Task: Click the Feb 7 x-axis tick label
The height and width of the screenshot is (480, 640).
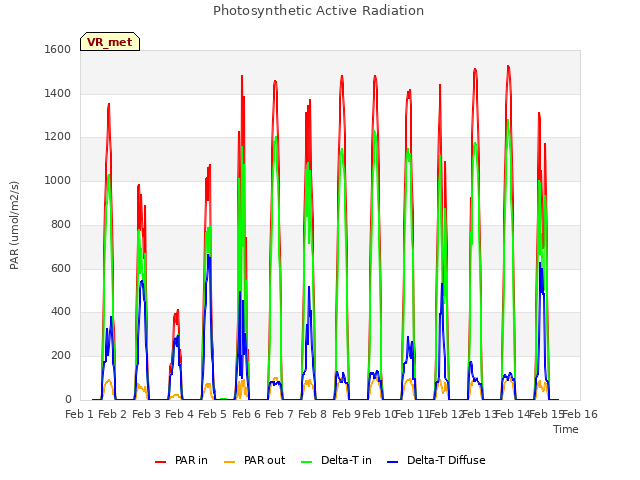Action: pyautogui.click(x=279, y=414)
